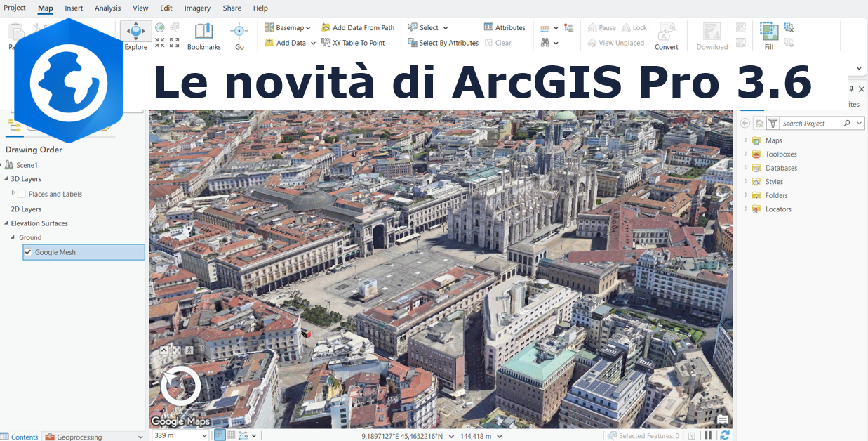868x441 pixels.
Task: Uncheck the Google Mesh layer checkbox
Action: click(x=28, y=252)
